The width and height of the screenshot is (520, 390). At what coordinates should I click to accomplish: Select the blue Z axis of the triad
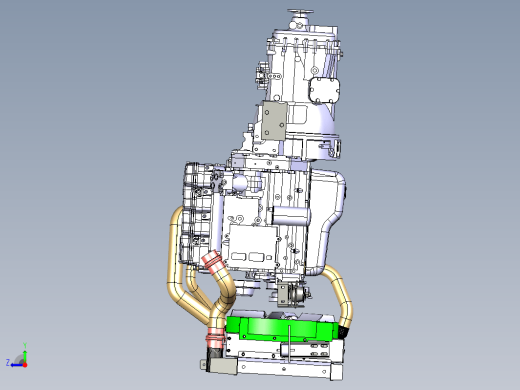coord(16,365)
